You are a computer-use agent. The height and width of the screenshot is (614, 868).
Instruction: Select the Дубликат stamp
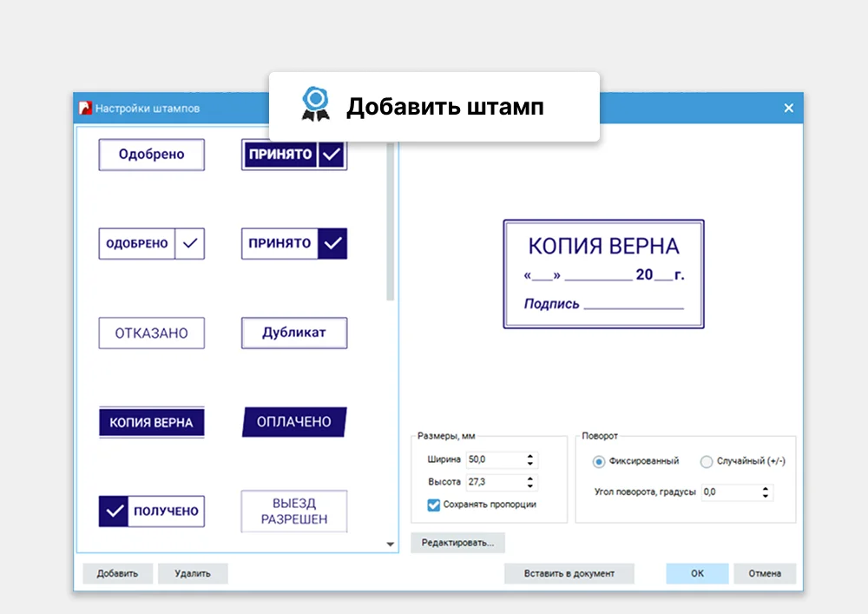pyautogui.click(x=293, y=333)
